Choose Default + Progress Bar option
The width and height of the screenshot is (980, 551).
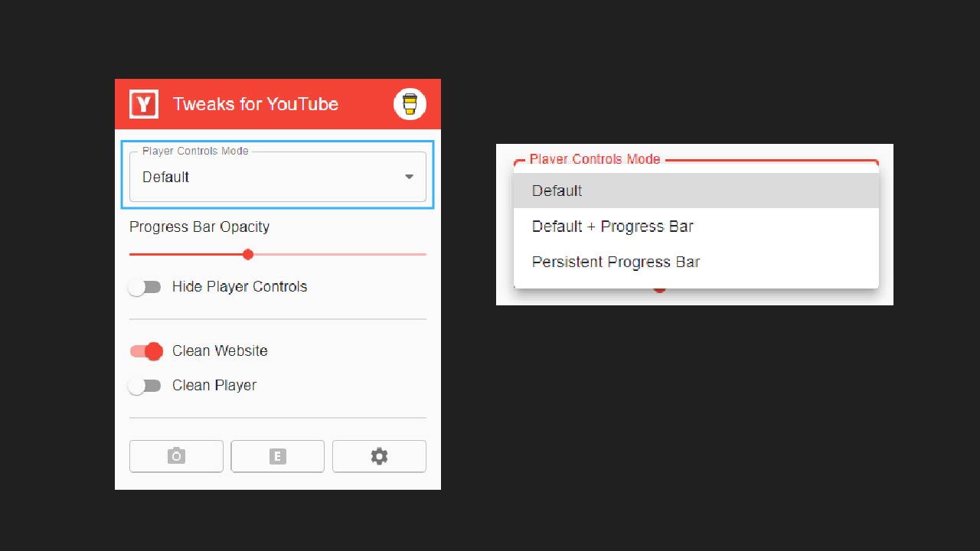[612, 227]
